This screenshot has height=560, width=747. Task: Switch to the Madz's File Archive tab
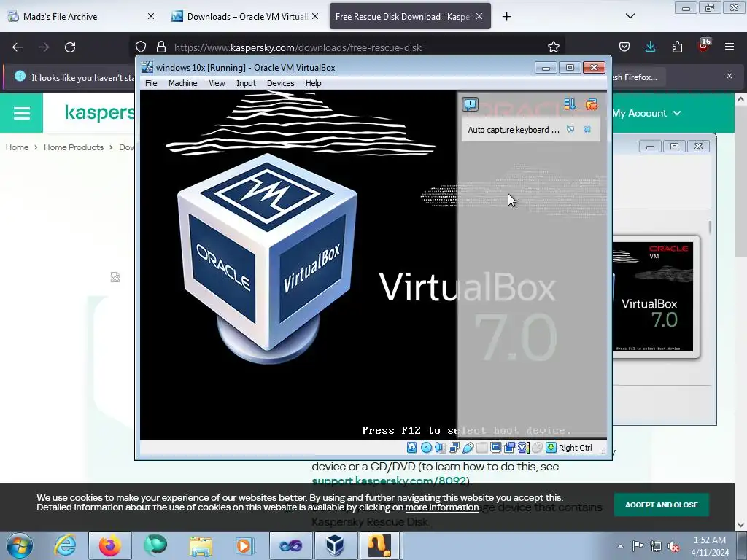click(x=81, y=17)
